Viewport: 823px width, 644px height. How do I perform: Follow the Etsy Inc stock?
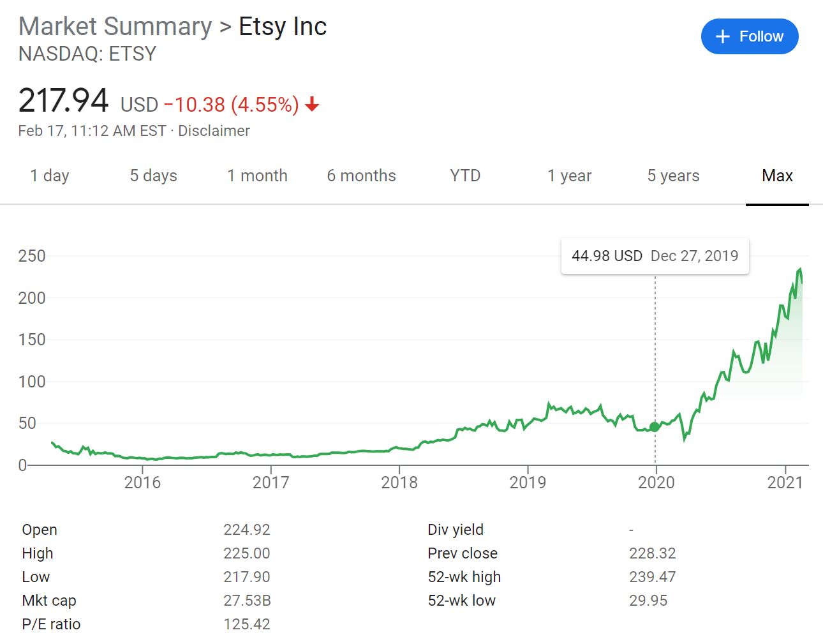(x=750, y=36)
